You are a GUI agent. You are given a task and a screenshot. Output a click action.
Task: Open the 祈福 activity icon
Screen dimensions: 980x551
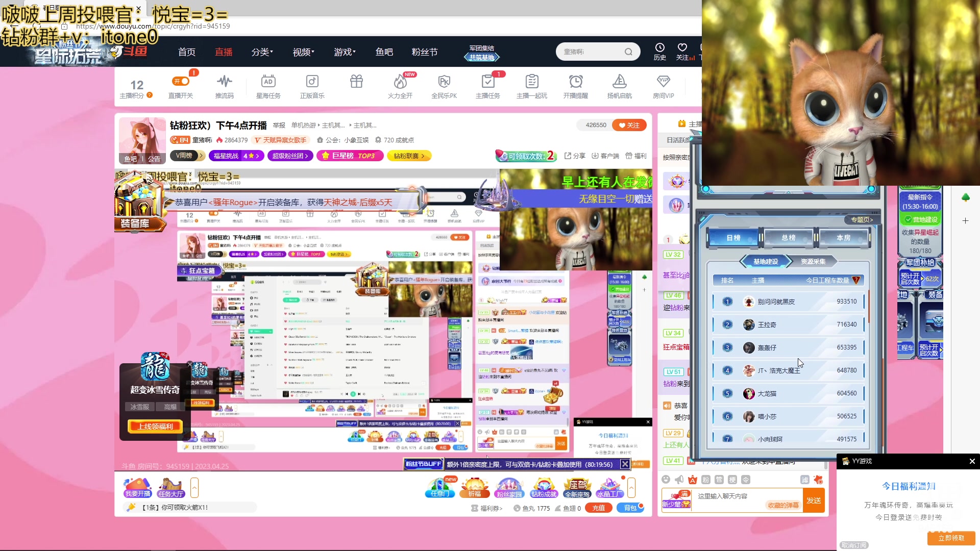tap(475, 488)
